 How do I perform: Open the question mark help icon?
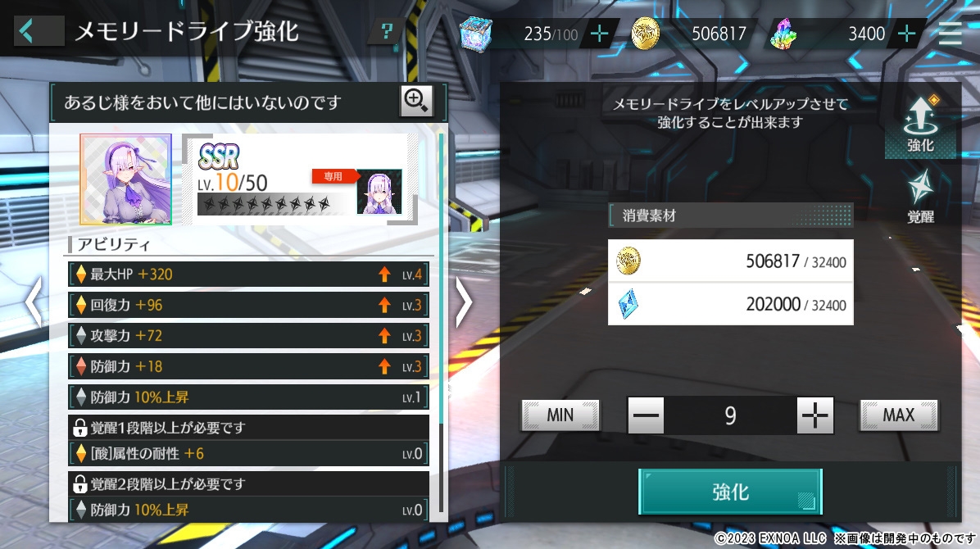point(387,31)
